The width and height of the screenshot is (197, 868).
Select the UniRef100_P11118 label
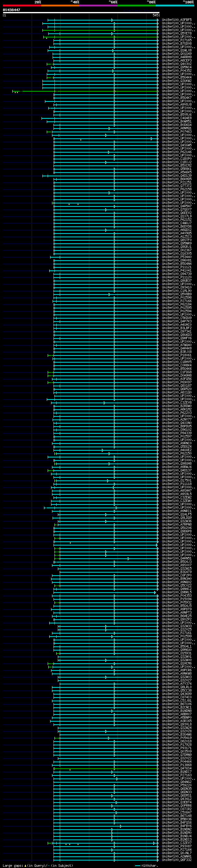point(177,484)
